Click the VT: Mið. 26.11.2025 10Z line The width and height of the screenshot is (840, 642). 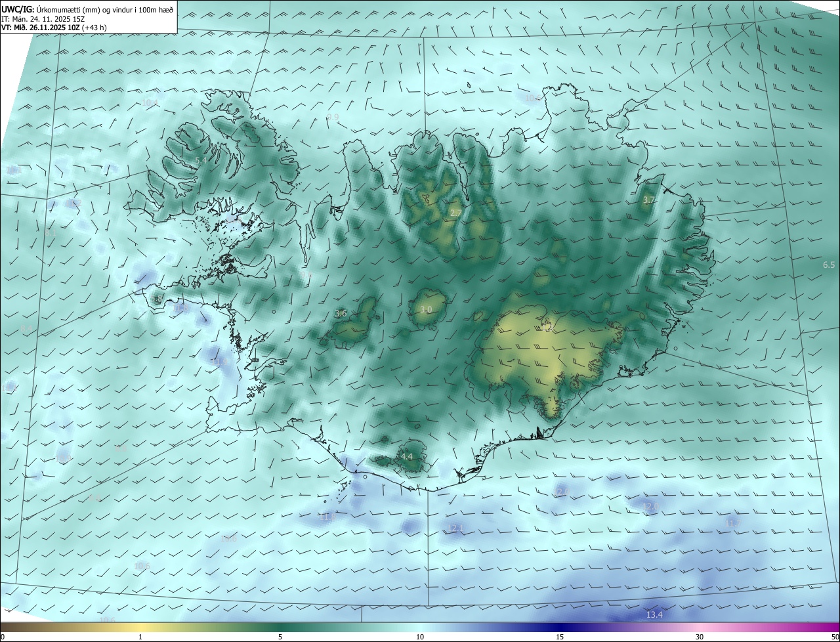[54, 28]
